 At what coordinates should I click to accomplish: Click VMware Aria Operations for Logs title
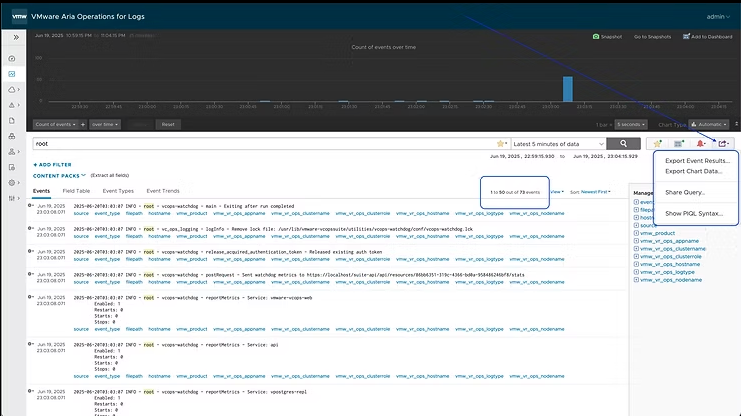88,17
